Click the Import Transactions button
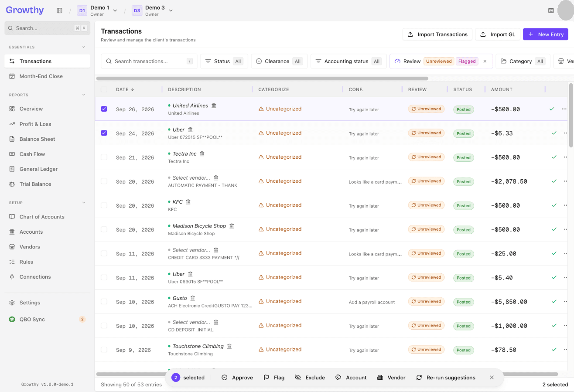The image size is (574, 392). 437,34
